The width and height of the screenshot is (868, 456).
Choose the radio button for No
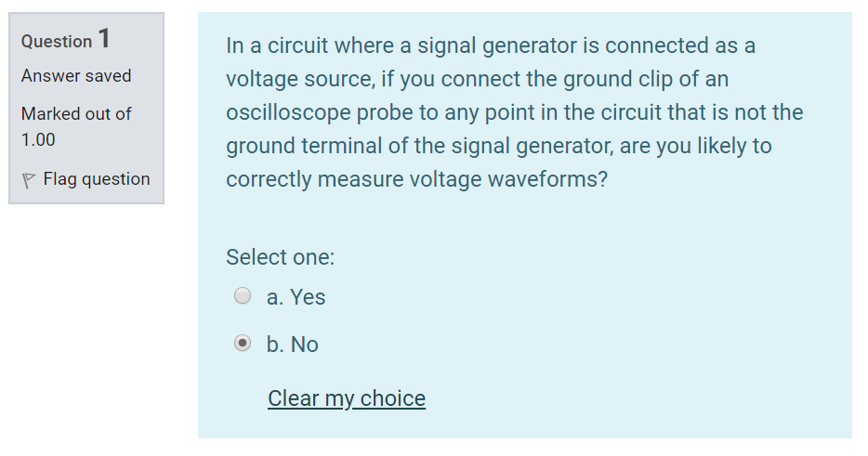pyautogui.click(x=243, y=343)
